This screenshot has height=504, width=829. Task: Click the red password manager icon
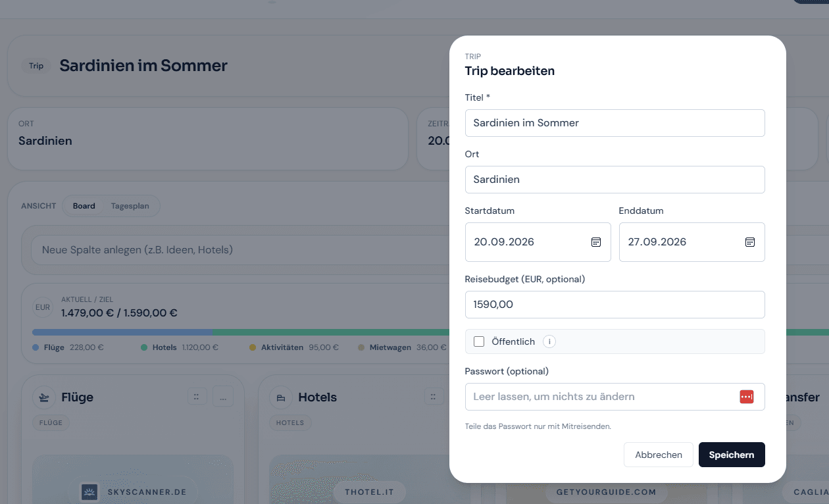(746, 397)
